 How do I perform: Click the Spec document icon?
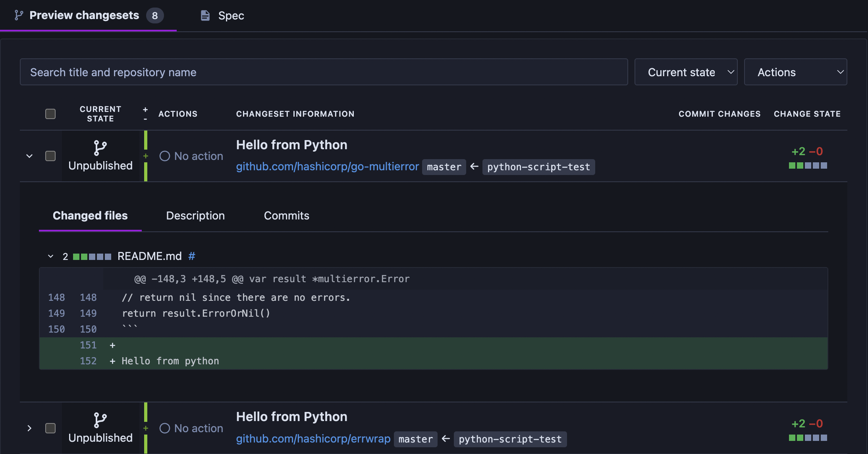tap(205, 15)
